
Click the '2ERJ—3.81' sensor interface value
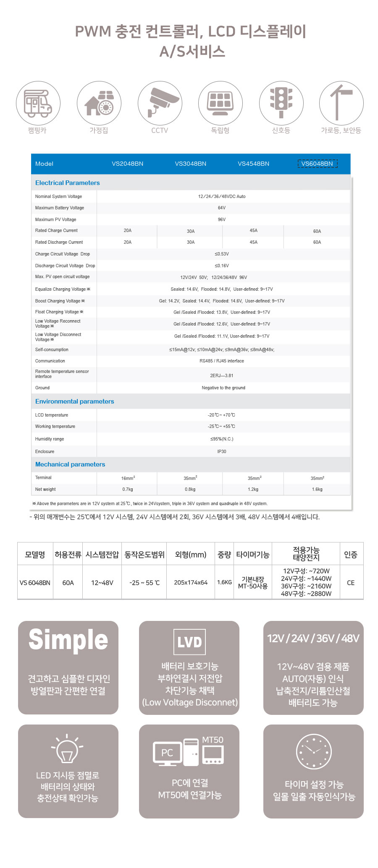point(222,375)
